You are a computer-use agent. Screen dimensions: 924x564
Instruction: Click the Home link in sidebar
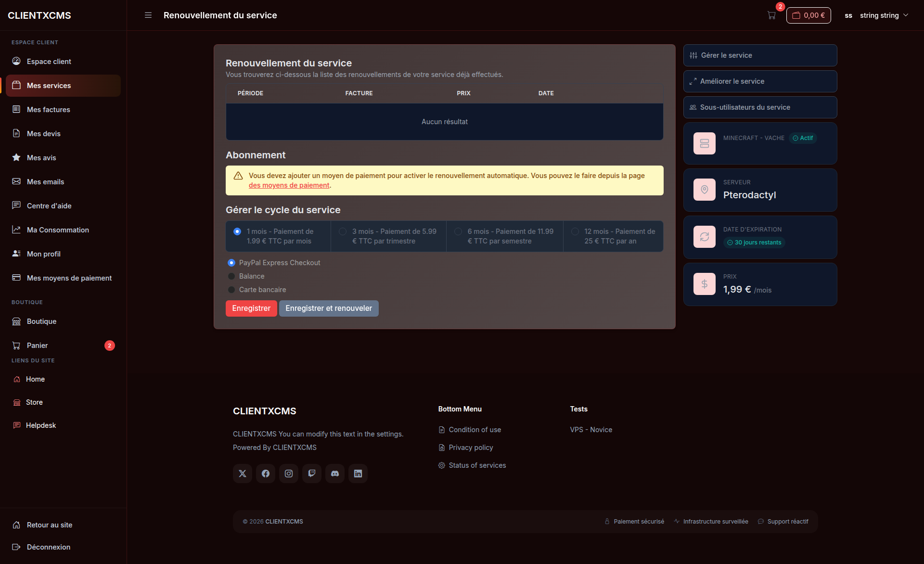(35, 379)
